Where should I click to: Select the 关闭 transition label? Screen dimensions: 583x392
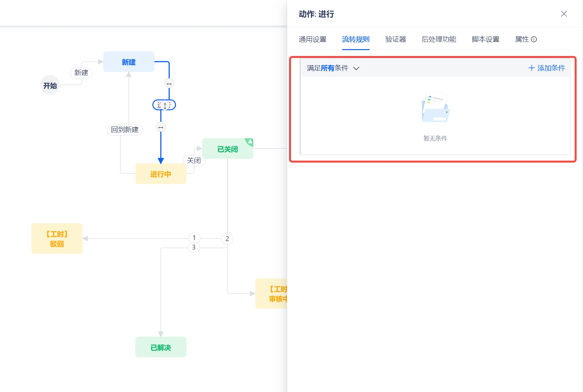194,160
